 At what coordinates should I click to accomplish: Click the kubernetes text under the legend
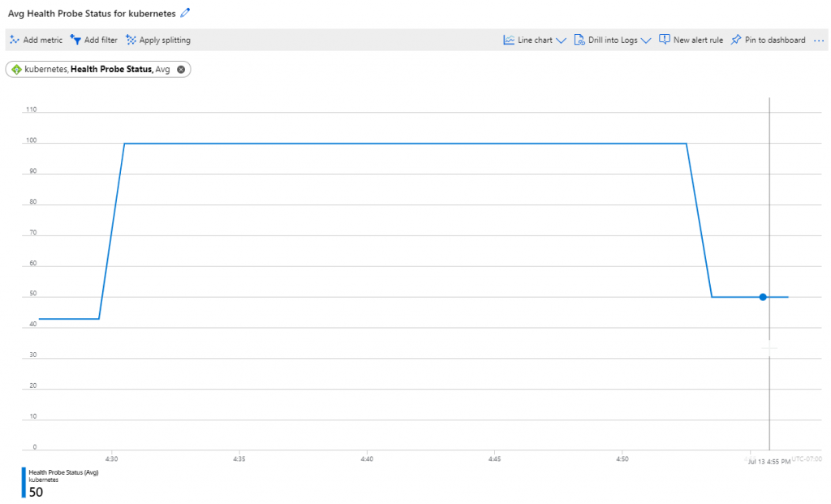(x=44, y=480)
